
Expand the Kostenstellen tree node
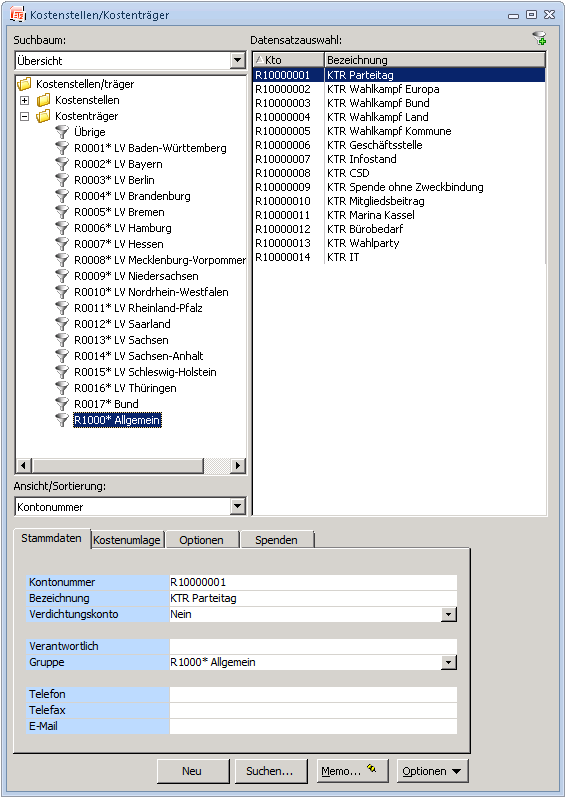point(24,100)
